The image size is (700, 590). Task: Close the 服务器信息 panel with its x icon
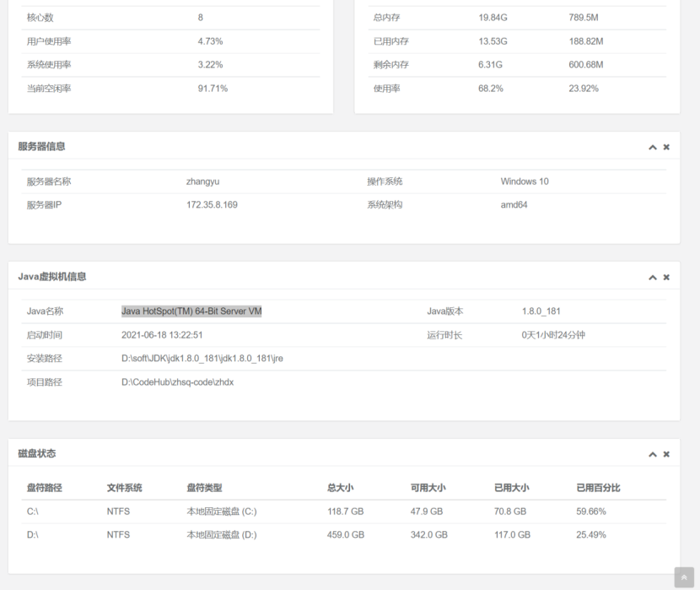pos(666,147)
